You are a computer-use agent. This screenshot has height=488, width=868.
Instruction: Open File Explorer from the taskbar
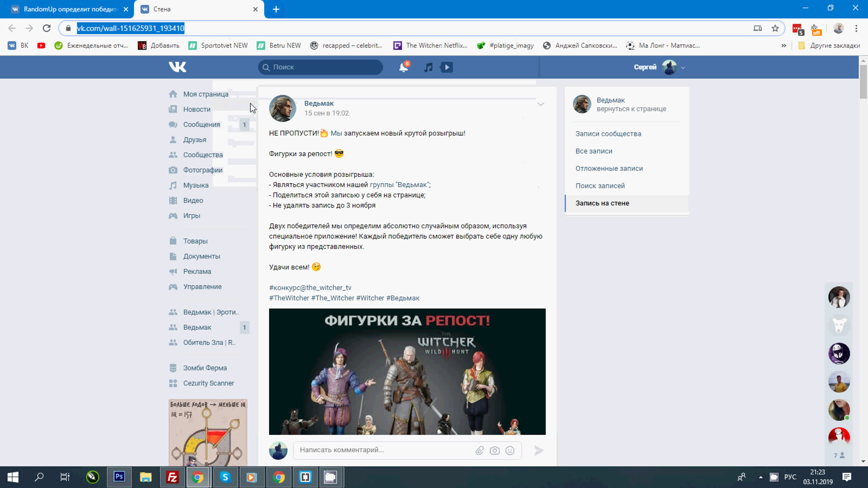pos(146,477)
